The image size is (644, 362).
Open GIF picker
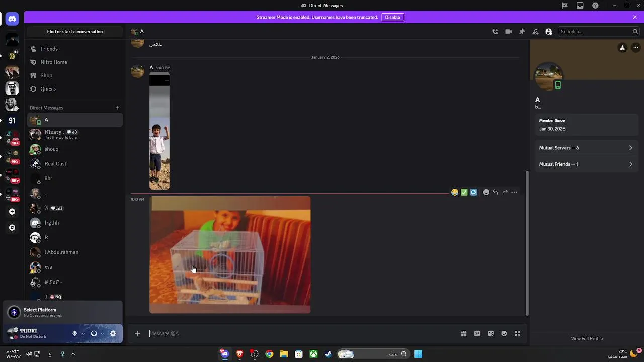coord(477,333)
